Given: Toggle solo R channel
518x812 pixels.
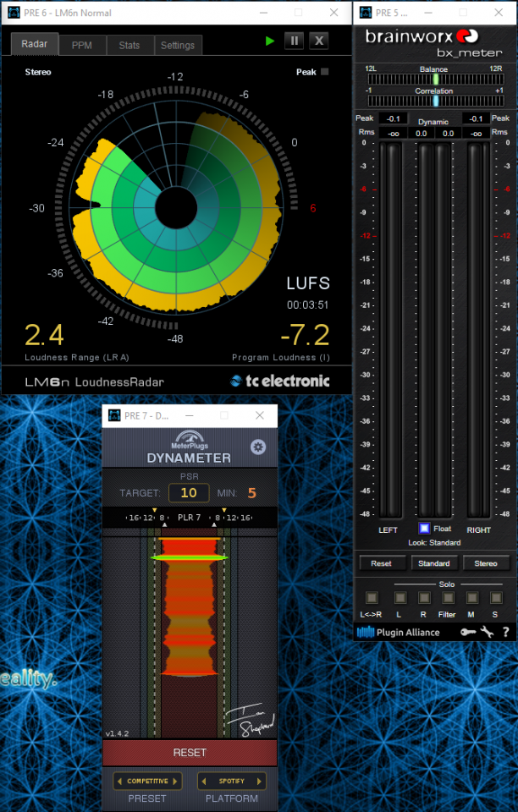Looking at the screenshot, I should click(x=424, y=598).
